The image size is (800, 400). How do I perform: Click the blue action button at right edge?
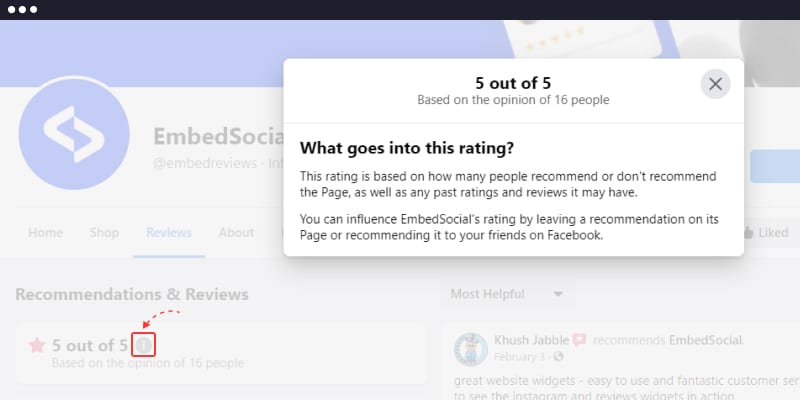tap(775, 166)
